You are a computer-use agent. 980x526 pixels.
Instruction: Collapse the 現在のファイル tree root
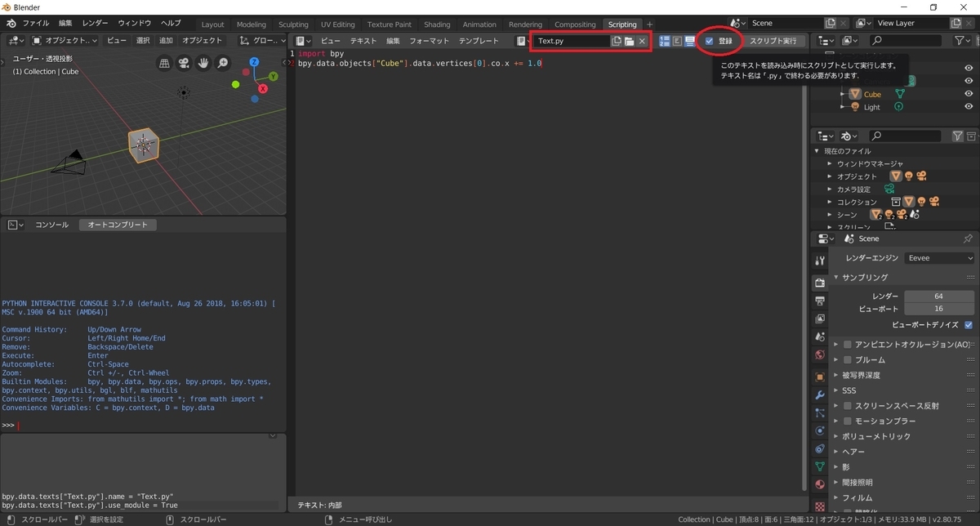(x=817, y=151)
